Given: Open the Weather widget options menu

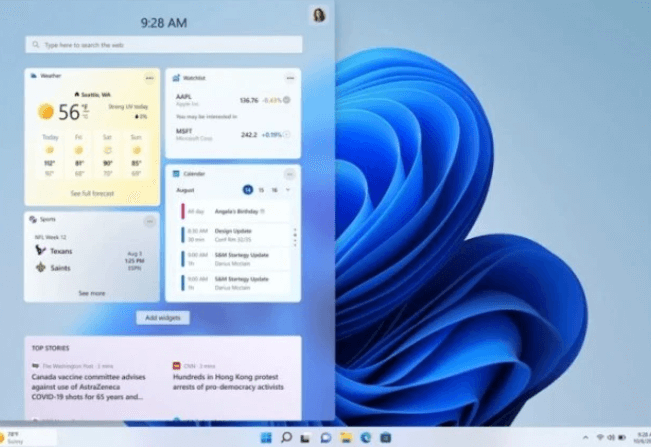Looking at the screenshot, I should 149,78.
